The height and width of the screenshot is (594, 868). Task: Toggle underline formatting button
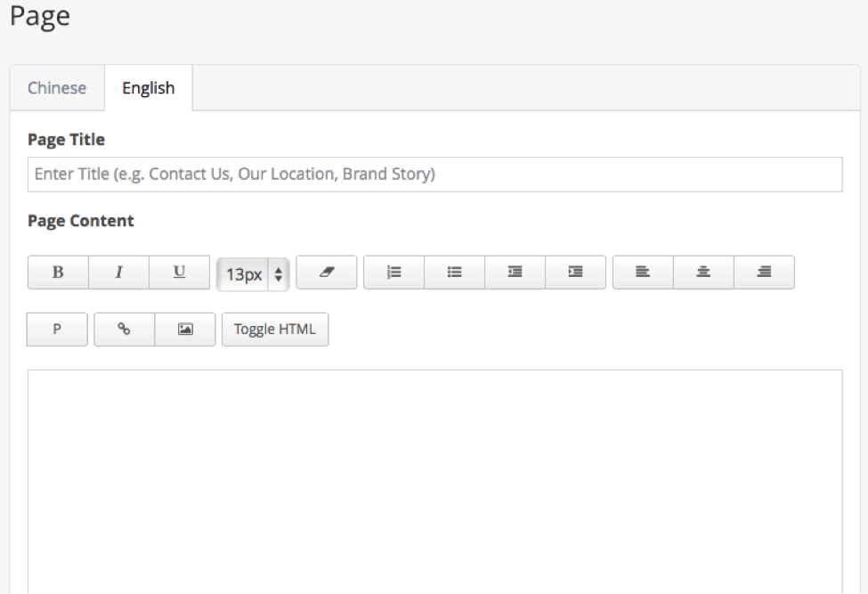point(179,273)
